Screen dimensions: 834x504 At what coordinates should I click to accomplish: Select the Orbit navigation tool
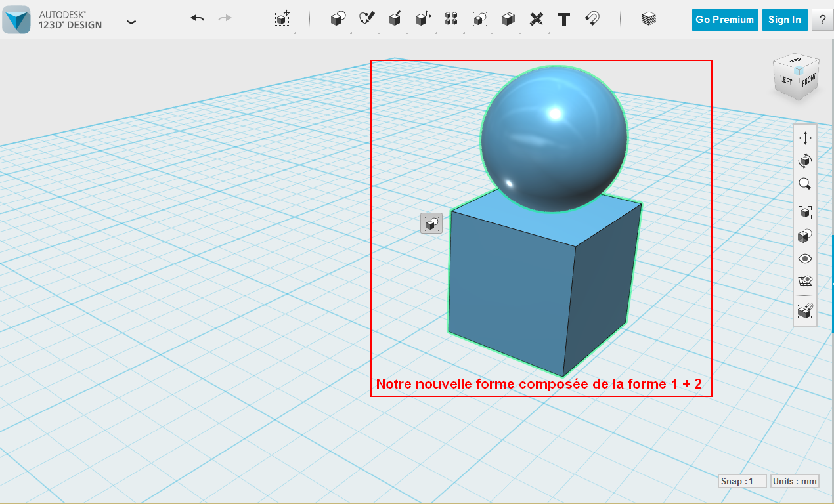pyautogui.click(x=805, y=161)
